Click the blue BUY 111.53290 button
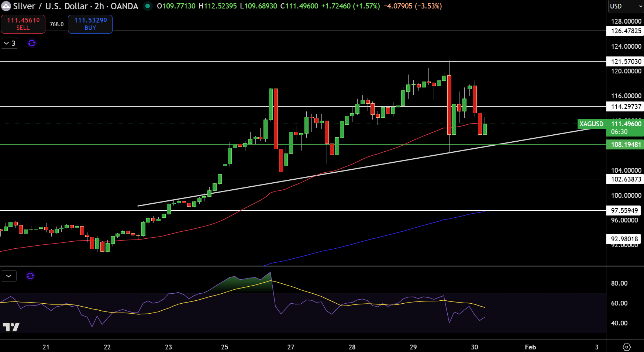 (90, 24)
